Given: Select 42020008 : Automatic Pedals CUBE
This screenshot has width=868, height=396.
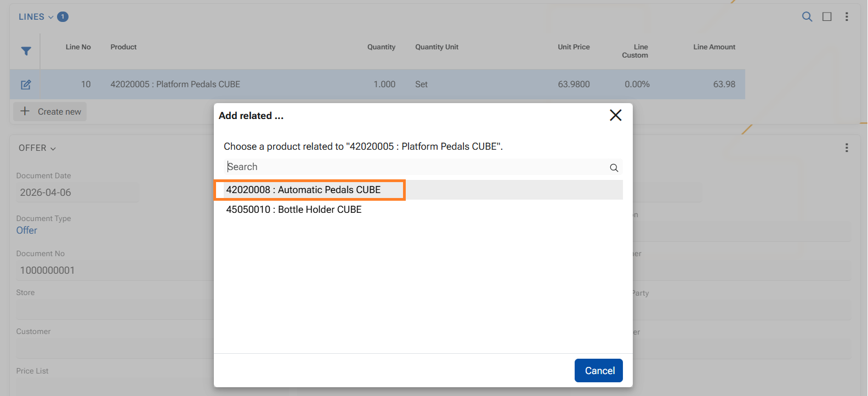Looking at the screenshot, I should point(303,190).
